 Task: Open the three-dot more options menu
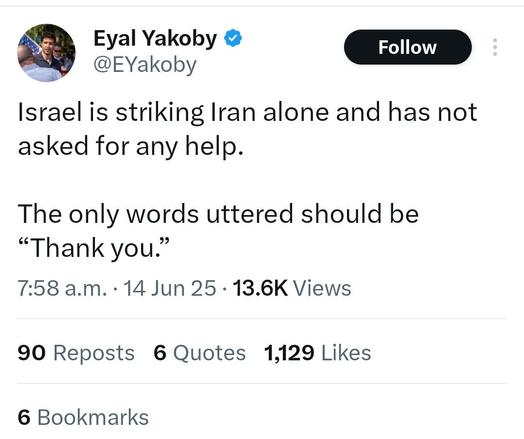pos(495,47)
